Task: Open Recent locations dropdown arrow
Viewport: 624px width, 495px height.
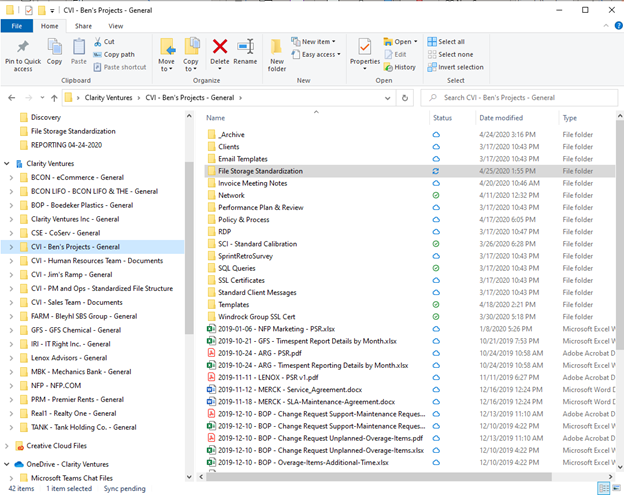Action: point(42,98)
